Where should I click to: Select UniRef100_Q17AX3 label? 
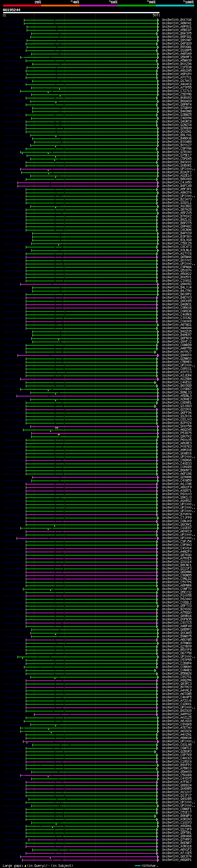[x=176, y=81]
